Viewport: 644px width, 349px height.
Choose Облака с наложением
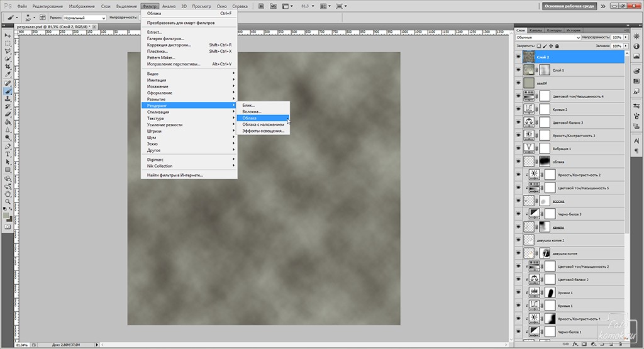(263, 125)
